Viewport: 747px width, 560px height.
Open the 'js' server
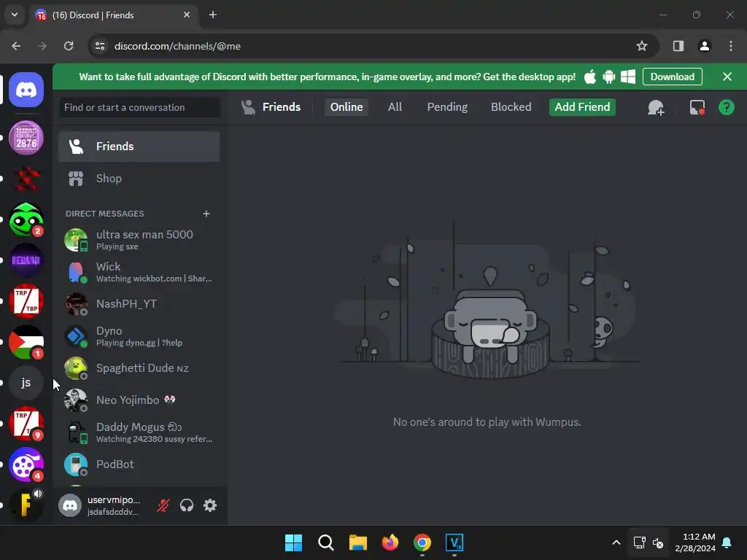pyautogui.click(x=26, y=382)
